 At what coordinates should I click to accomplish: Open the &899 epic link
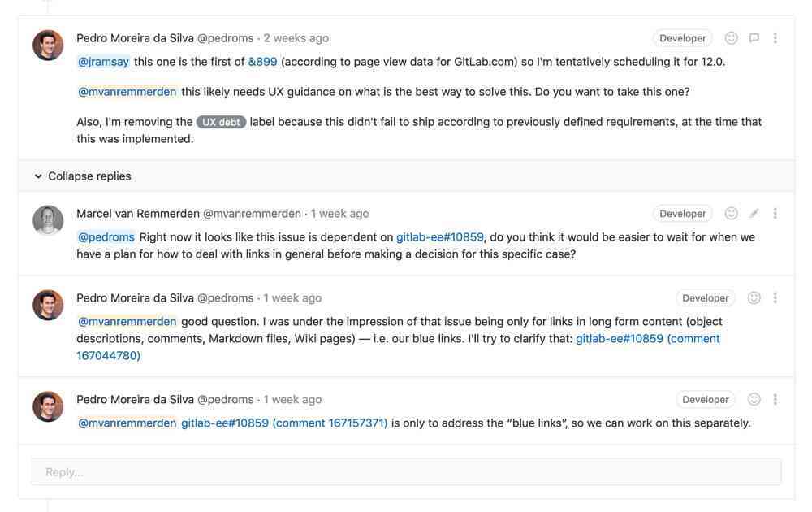pyautogui.click(x=262, y=62)
